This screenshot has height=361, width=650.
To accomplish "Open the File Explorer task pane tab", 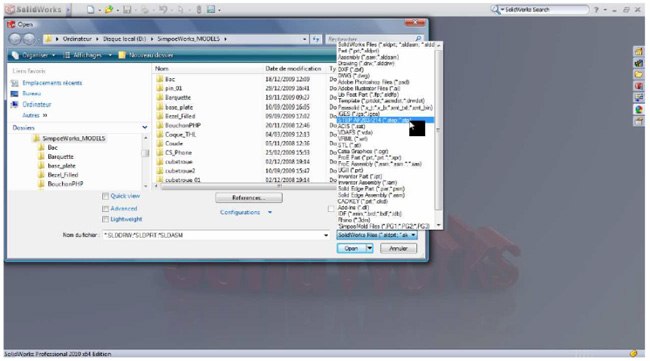I will coord(639,75).
